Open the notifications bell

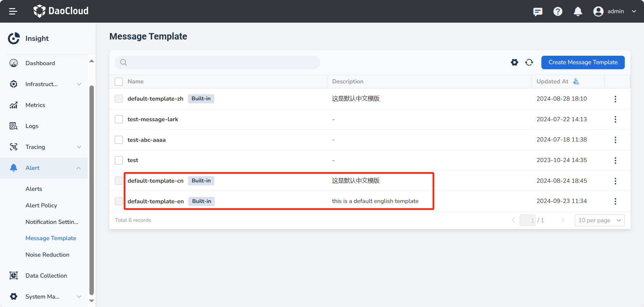(578, 11)
